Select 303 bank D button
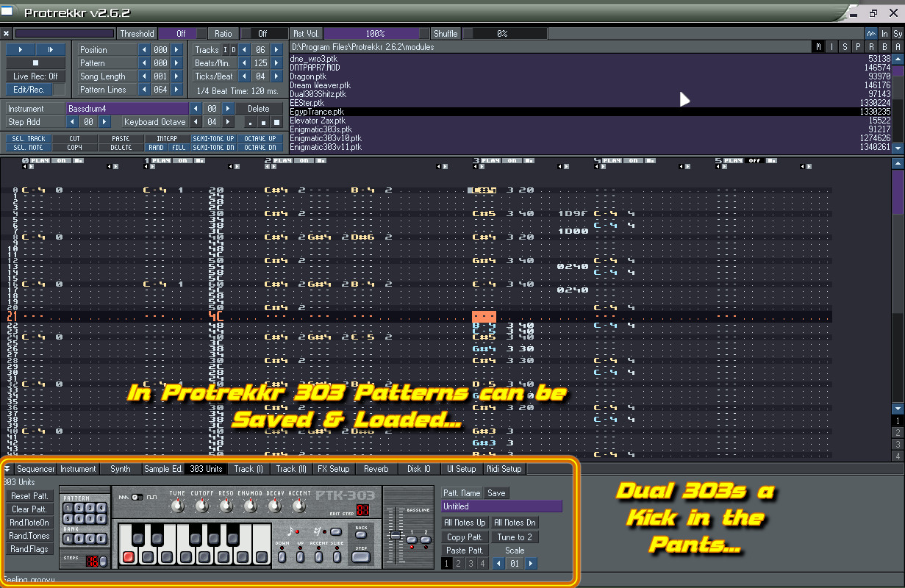 (99, 539)
